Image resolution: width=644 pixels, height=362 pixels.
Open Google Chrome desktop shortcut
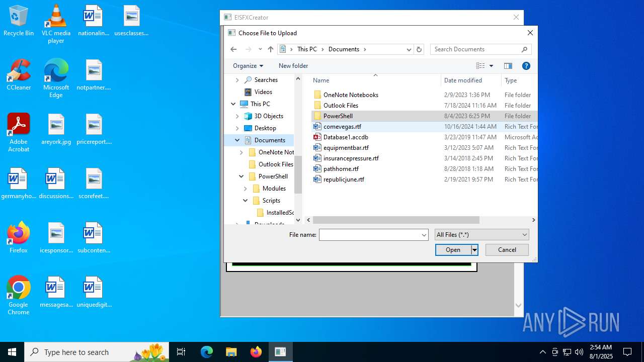point(19,296)
